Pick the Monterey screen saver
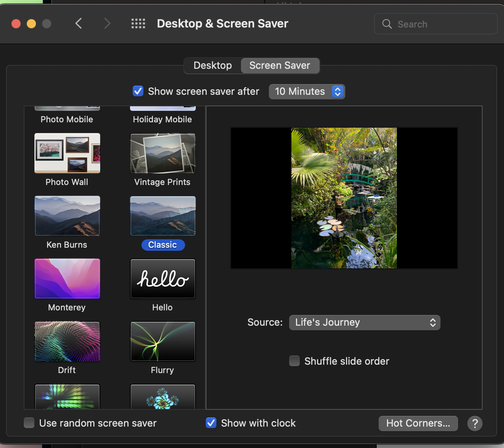 point(67,279)
